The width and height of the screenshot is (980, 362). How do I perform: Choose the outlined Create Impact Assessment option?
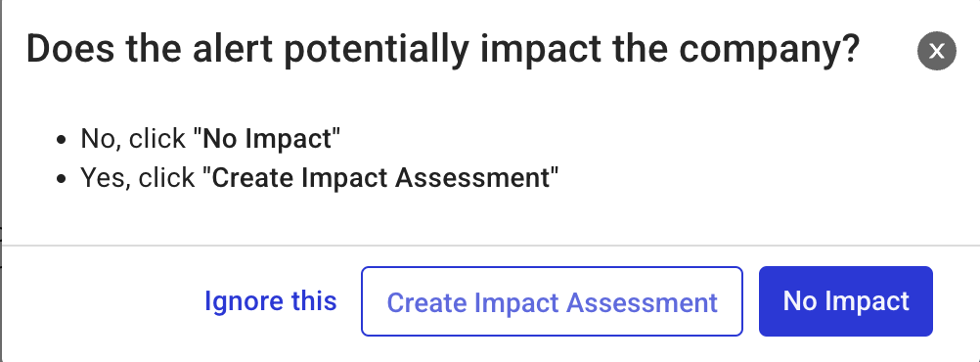coord(552,301)
